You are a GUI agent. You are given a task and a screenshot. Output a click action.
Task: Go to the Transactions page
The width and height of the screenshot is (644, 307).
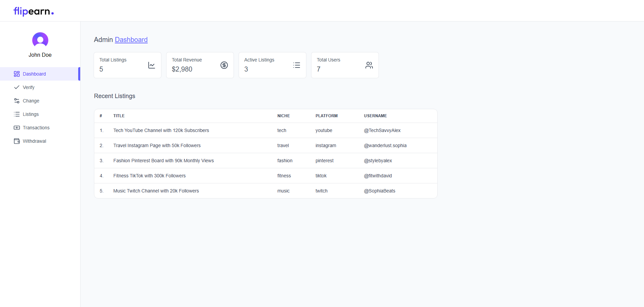[36, 128]
